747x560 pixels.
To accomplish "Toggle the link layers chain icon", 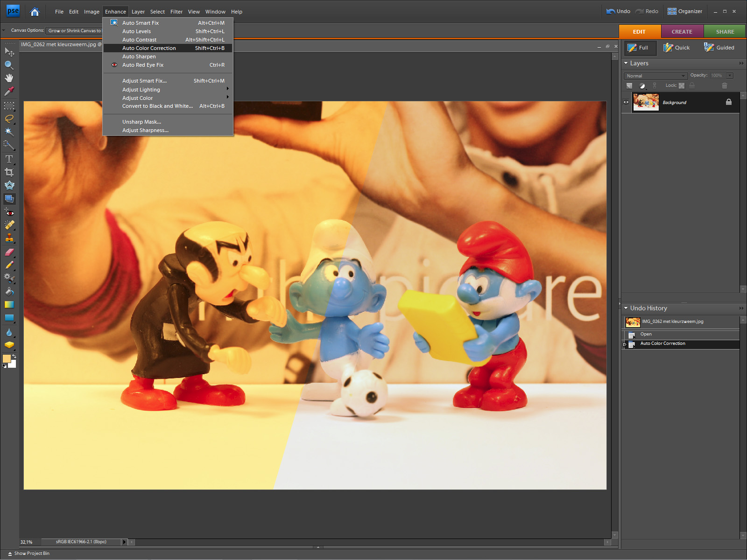I will [655, 85].
